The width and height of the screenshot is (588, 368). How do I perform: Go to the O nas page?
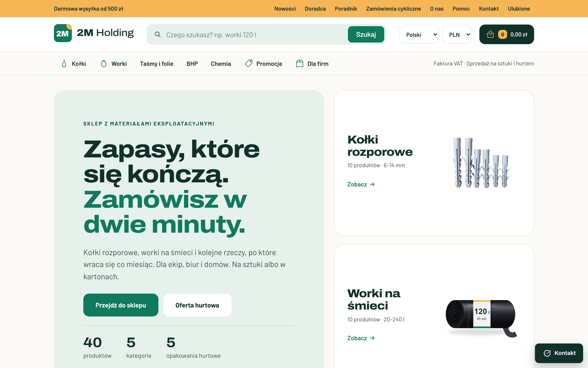click(x=437, y=9)
